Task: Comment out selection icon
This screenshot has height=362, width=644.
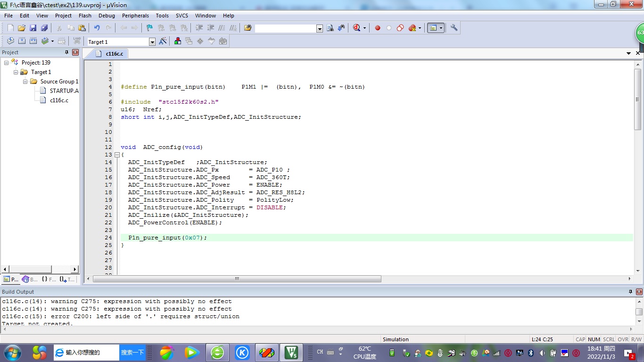Action: 222,28
